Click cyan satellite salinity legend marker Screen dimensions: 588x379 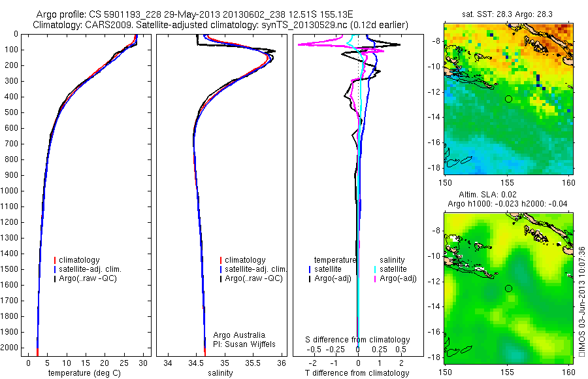[x=375, y=269]
